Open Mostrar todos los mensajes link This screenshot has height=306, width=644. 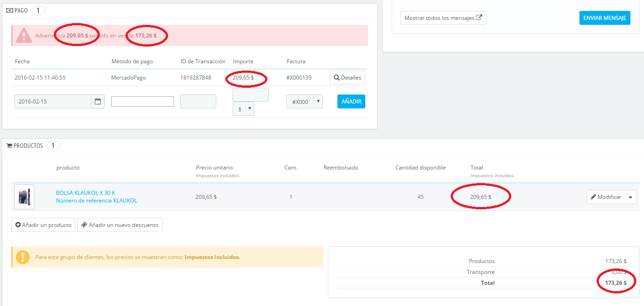pos(443,18)
